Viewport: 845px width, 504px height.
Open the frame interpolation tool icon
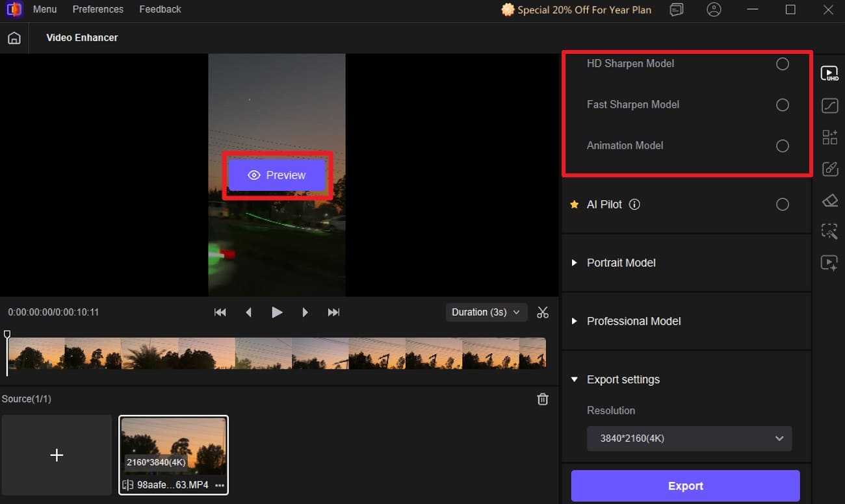tap(829, 137)
